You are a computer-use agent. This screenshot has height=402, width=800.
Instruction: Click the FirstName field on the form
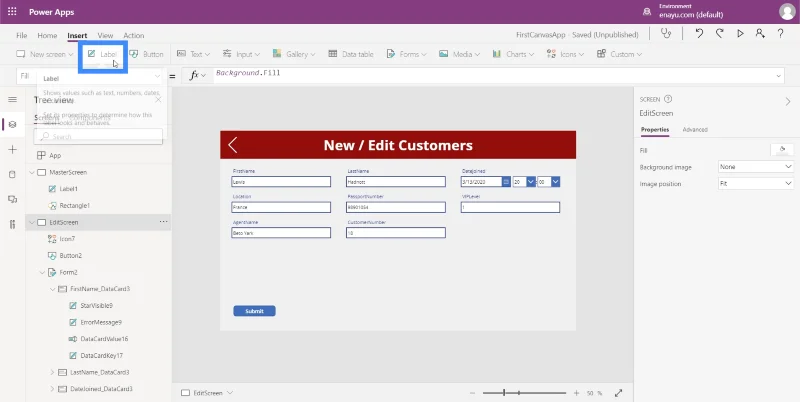(x=281, y=182)
